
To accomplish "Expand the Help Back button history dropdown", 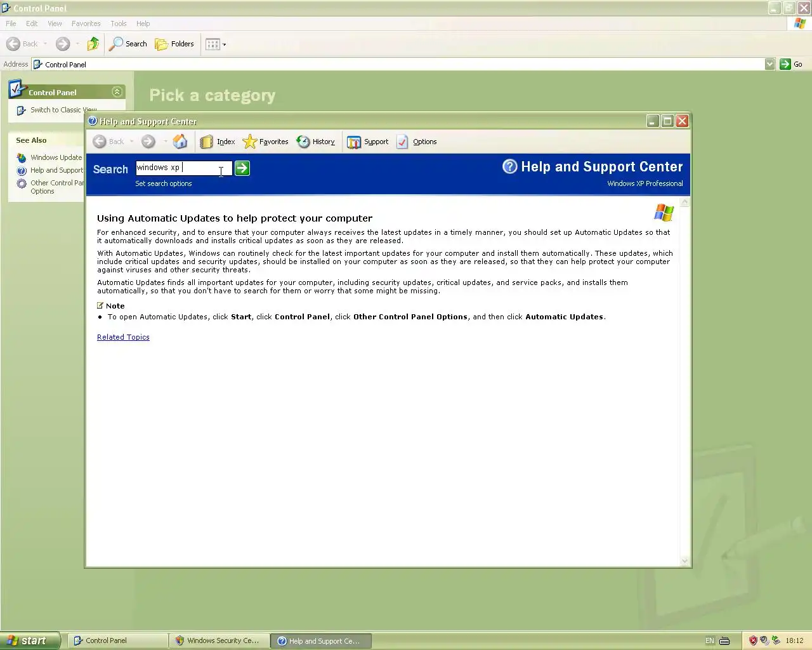I will (132, 142).
